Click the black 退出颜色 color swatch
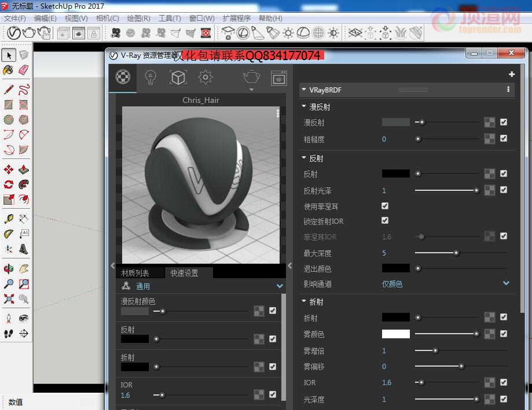Viewport: 532px width, 410px height. click(395, 268)
